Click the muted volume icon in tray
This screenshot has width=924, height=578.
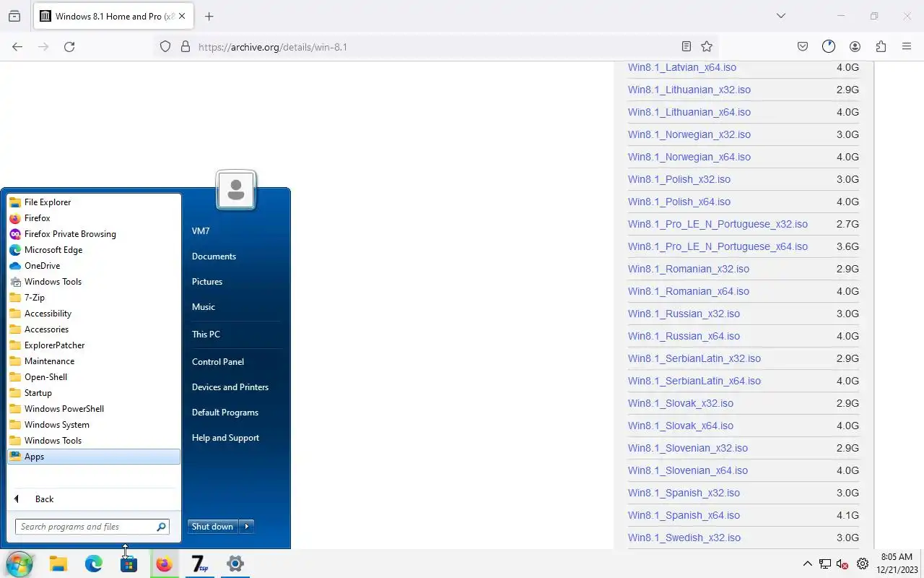(x=842, y=564)
